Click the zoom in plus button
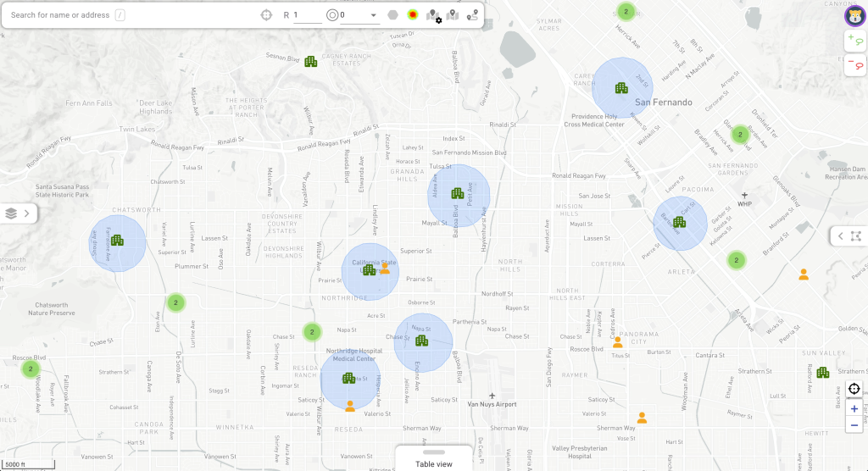The image size is (868, 471). pos(854,408)
